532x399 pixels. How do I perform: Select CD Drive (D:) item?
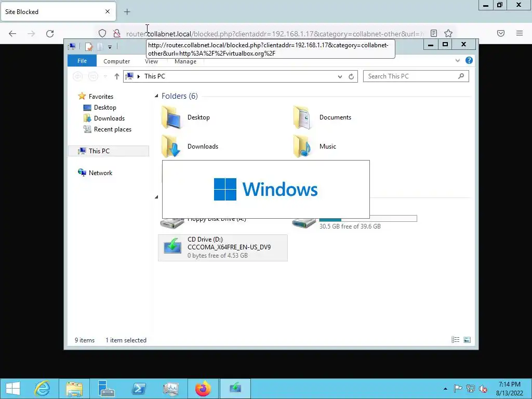pos(222,248)
